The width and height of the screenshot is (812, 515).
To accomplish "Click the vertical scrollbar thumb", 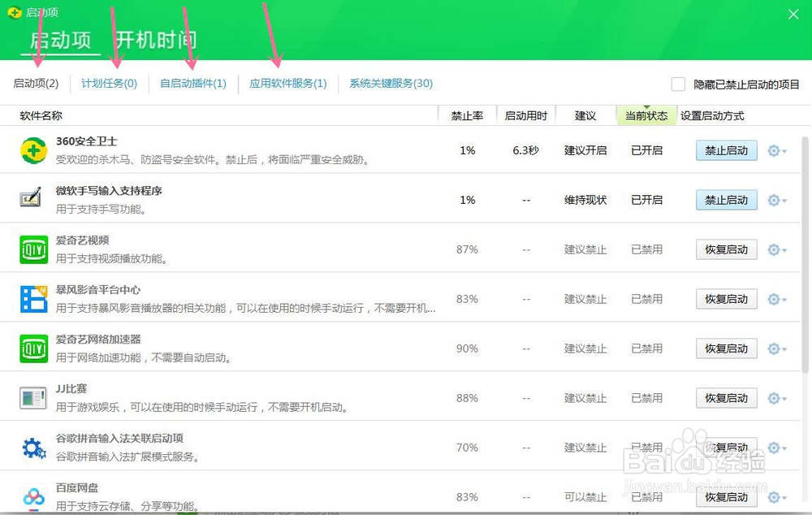I will [805, 255].
